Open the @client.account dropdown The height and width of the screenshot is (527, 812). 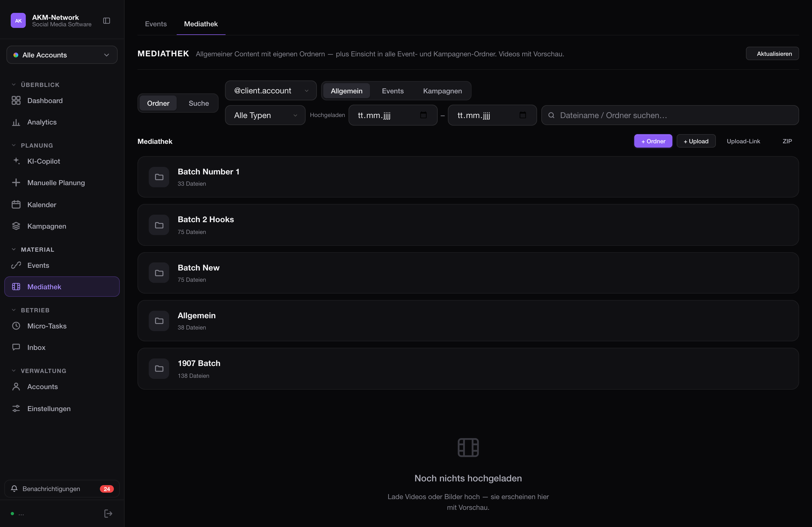(271, 91)
